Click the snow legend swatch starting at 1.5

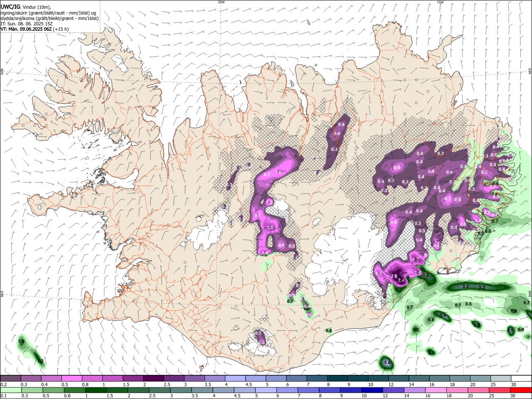133,379
